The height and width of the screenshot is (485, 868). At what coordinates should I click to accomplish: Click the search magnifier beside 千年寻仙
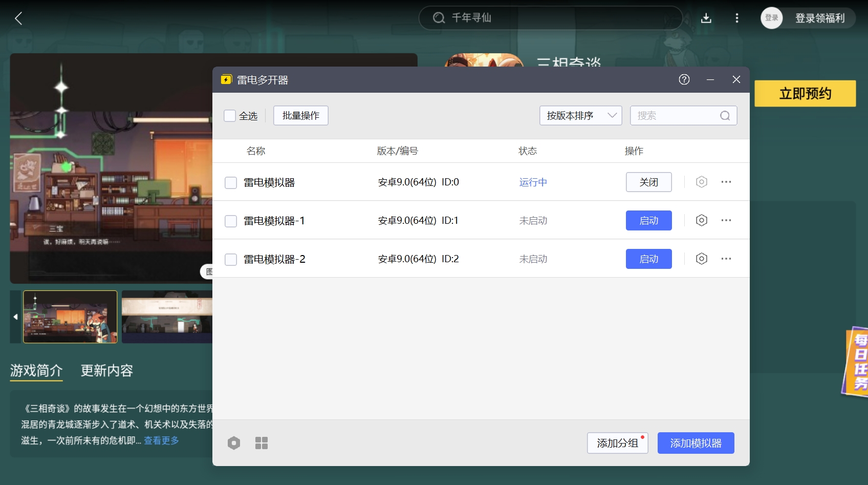439,18
